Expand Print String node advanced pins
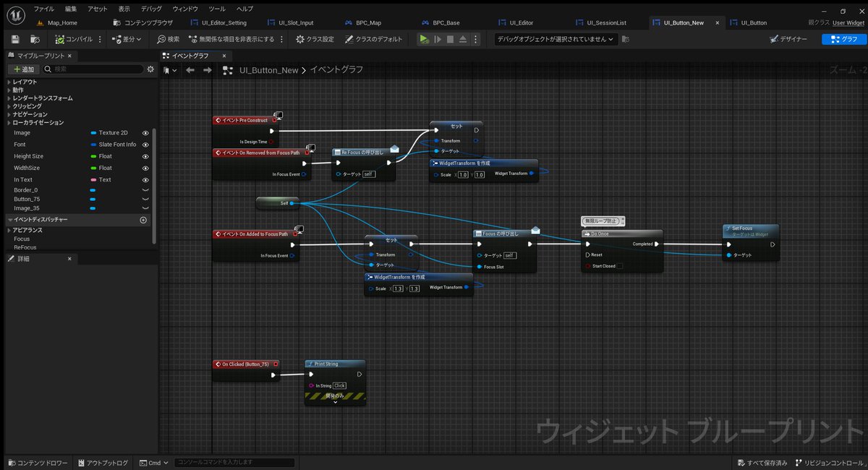Image resolution: width=868 pixels, height=470 pixels. [335, 402]
